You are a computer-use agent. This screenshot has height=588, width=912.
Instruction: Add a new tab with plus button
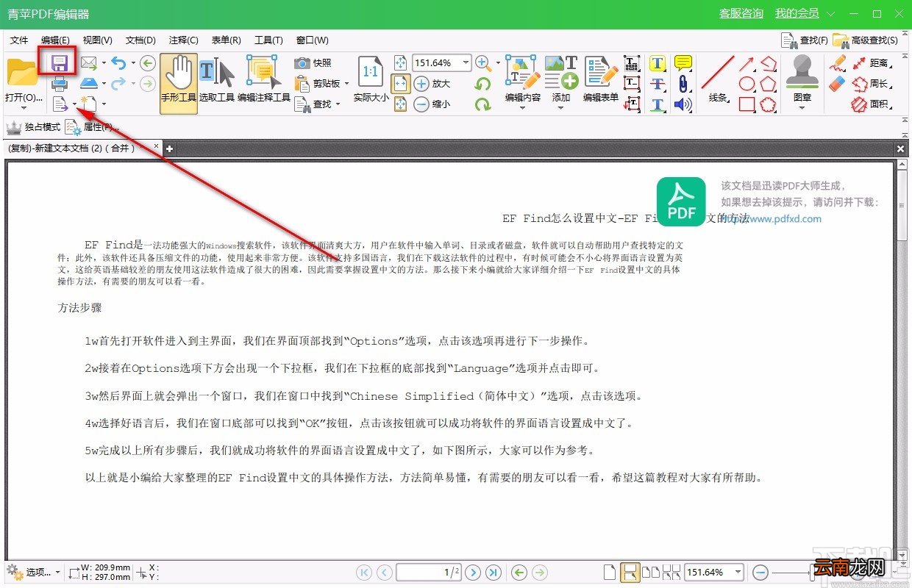(x=169, y=148)
